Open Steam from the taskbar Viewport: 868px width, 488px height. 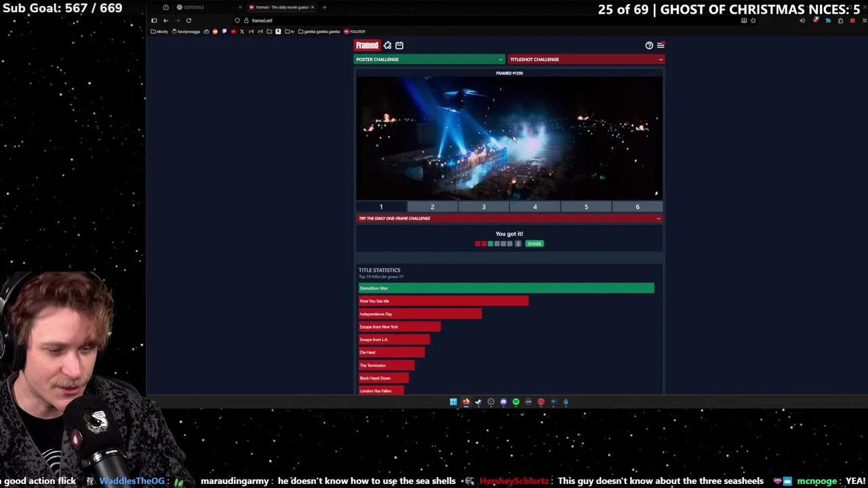pos(478,402)
